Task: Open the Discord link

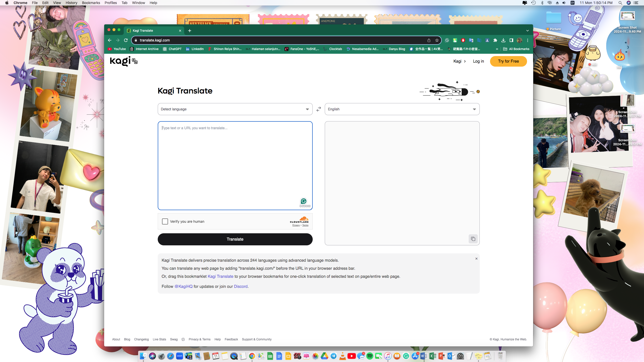Action: 241,287
